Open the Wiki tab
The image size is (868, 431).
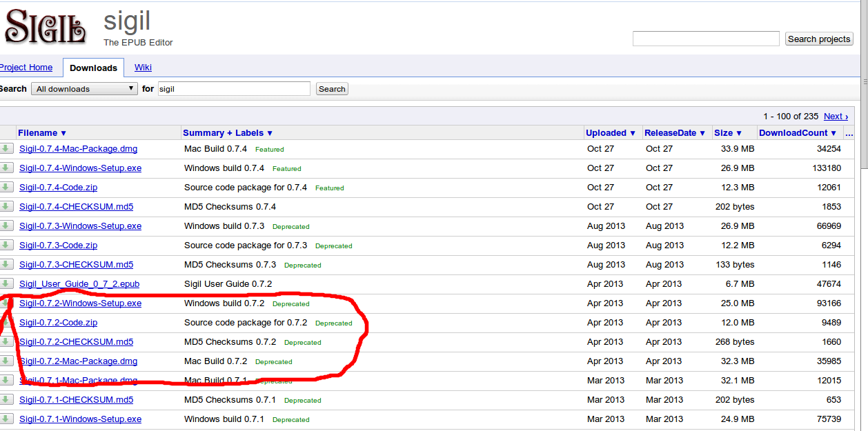pyautogui.click(x=143, y=68)
